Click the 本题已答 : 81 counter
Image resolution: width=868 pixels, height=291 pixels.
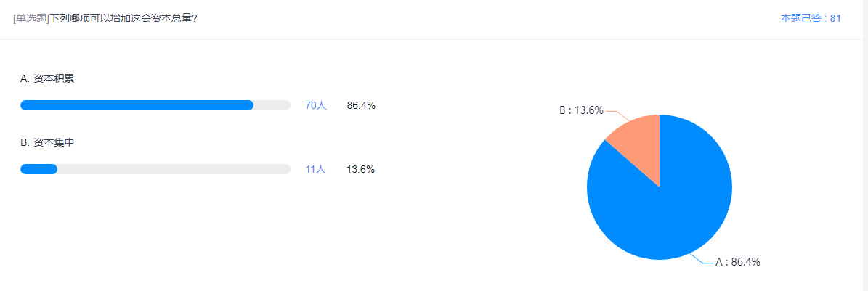click(810, 18)
